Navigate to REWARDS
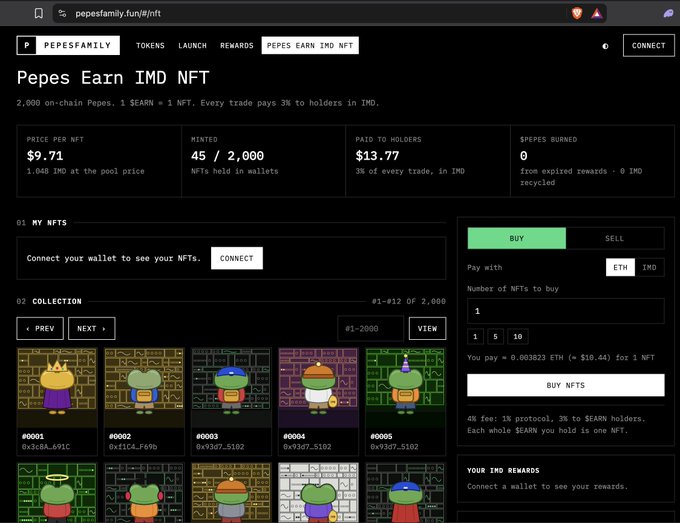 (x=237, y=46)
